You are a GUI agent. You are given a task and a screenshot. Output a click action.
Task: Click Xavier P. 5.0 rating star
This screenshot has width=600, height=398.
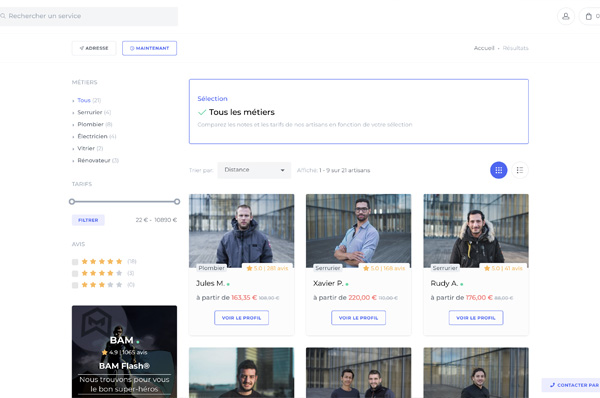pos(366,268)
